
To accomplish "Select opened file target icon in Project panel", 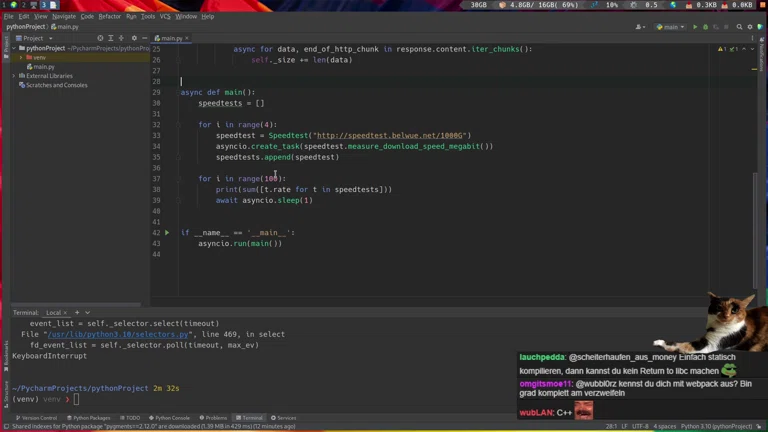I will [100, 38].
